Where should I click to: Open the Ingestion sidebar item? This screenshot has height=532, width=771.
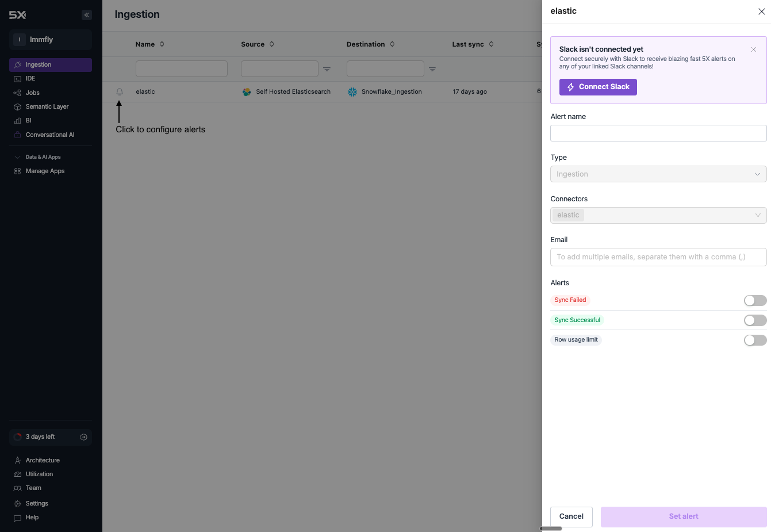point(51,65)
